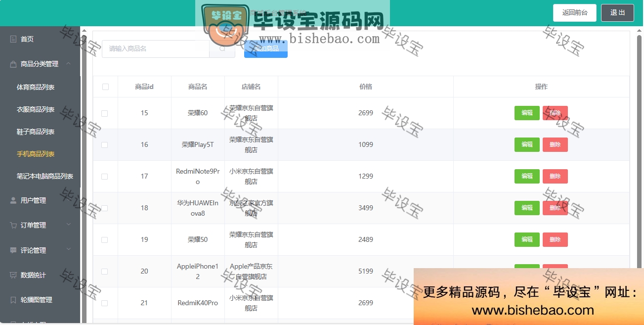
Task: Select 鞋子商品列表 from the sidebar
Action: pyautogui.click(x=36, y=132)
